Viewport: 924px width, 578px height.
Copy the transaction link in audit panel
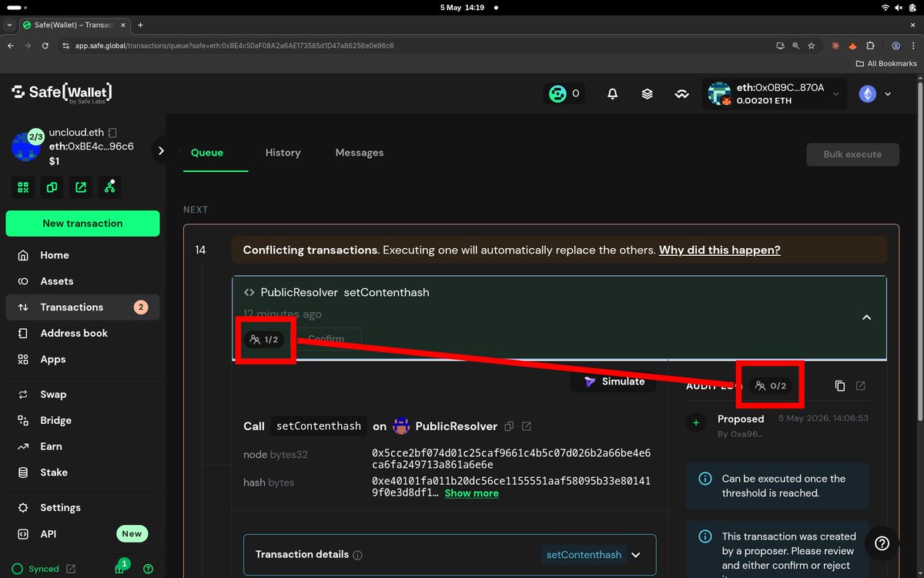(840, 385)
